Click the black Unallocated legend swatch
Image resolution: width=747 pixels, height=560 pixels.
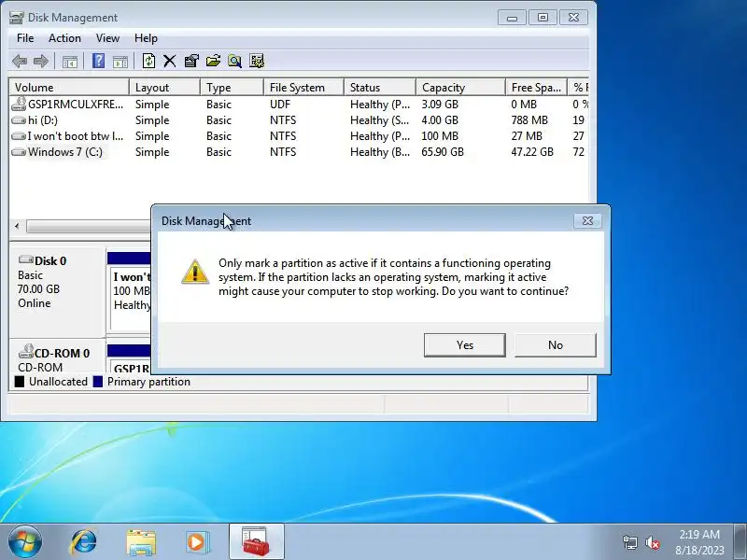19,382
